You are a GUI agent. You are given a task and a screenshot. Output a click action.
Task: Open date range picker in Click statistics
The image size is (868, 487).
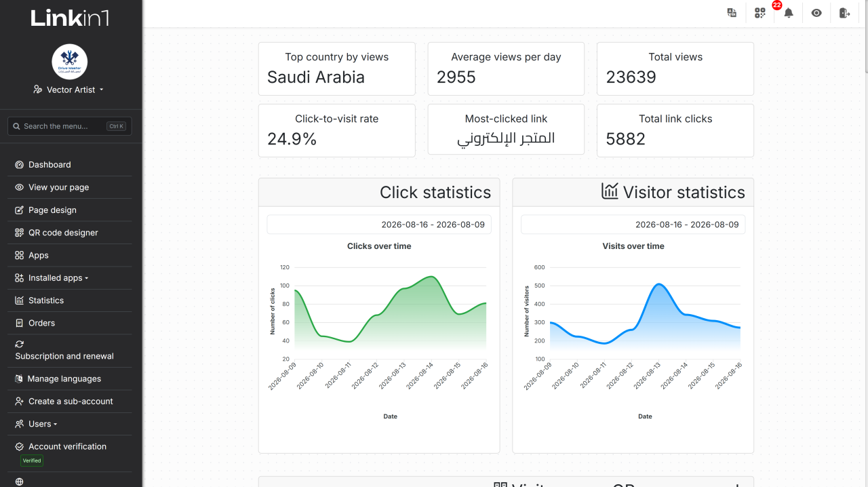(379, 225)
